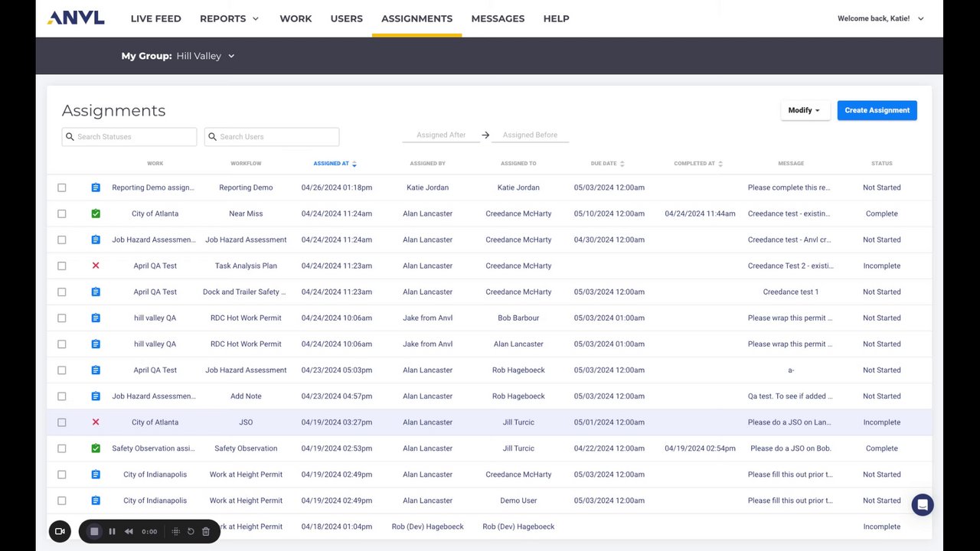Image resolution: width=980 pixels, height=551 pixels.
Task: Click clipboard icon for Alan Lancaster's RDC Hot Work Permit row
Action: pos(96,344)
